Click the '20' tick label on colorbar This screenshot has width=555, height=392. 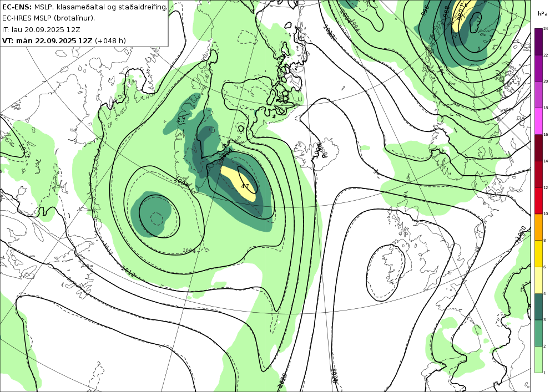click(x=546, y=82)
